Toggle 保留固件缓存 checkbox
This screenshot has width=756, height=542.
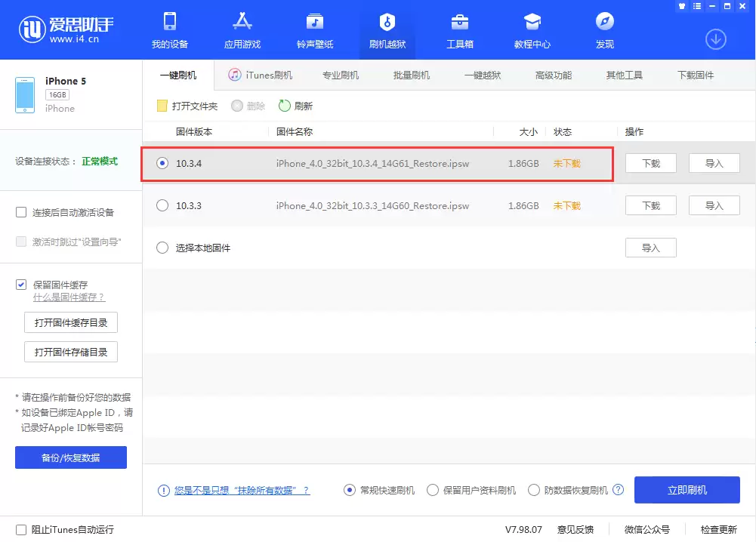pyautogui.click(x=21, y=285)
